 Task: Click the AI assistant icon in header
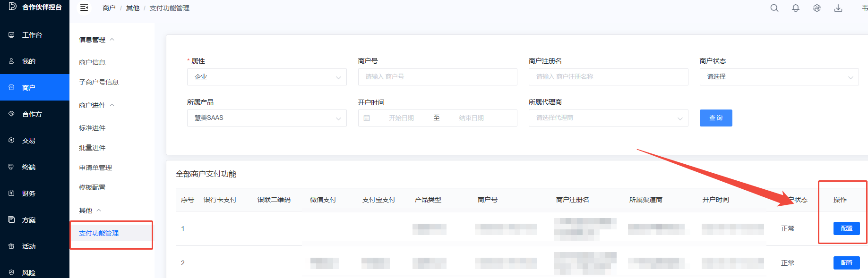(817, 8)
